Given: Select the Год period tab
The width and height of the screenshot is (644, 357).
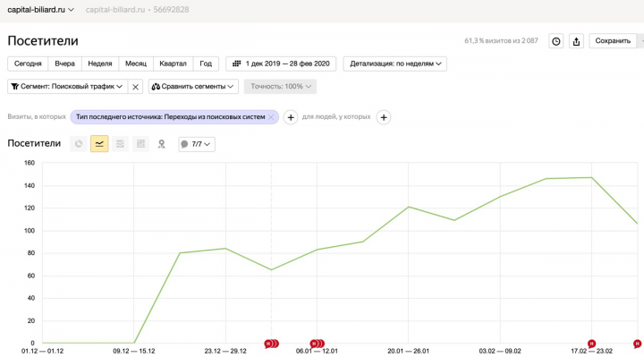Looking at the screenshot, I should click(206, 64).
